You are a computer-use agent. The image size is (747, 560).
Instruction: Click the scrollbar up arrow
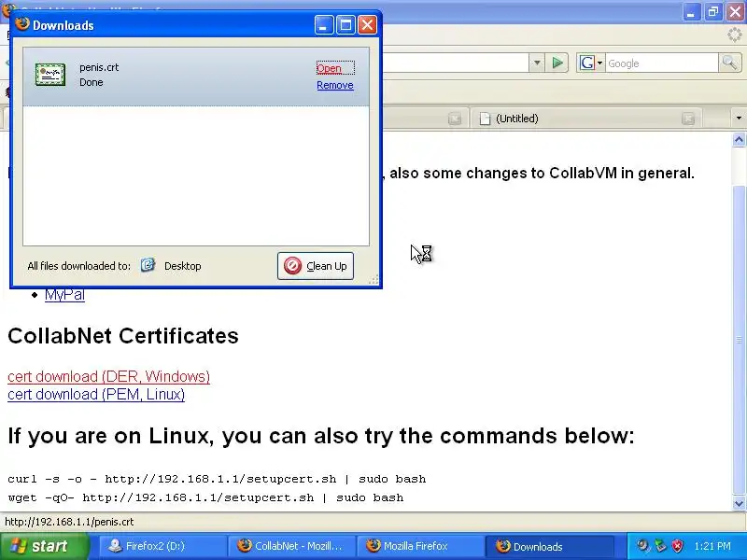[x=739, y=140]
